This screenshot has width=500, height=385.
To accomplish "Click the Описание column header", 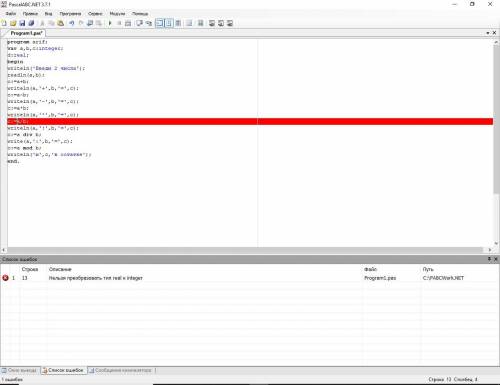I will pos(60,269).
